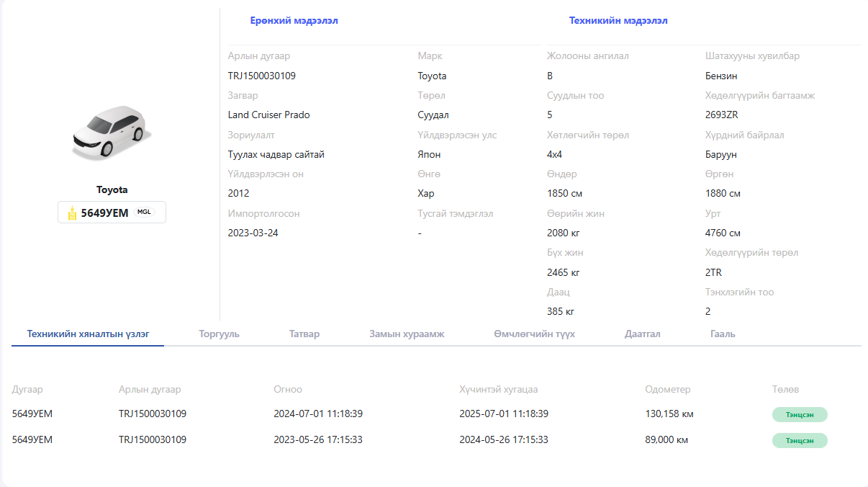This screenshot has width=868, height=487.
Task: Open the Торгууль tab
Action: pos(220,334)
